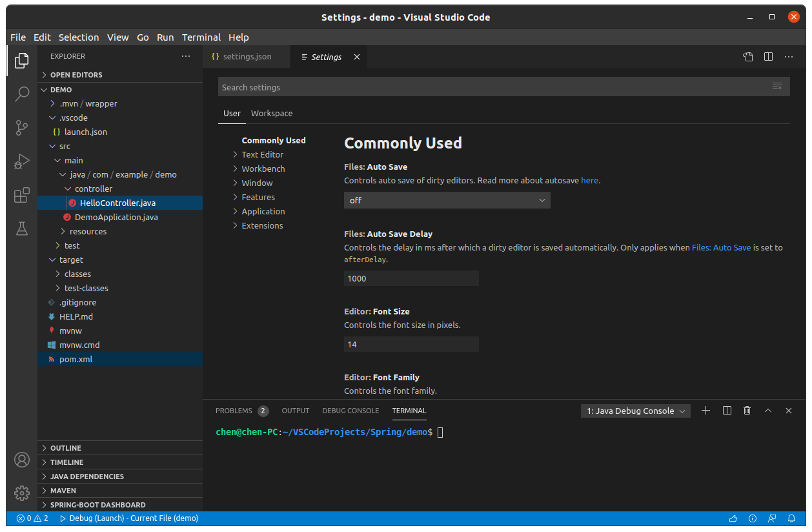This screenshot has width=812, height=532.
Task: Open editor More Actions ellipsis
Action: (x=789, y=57)
